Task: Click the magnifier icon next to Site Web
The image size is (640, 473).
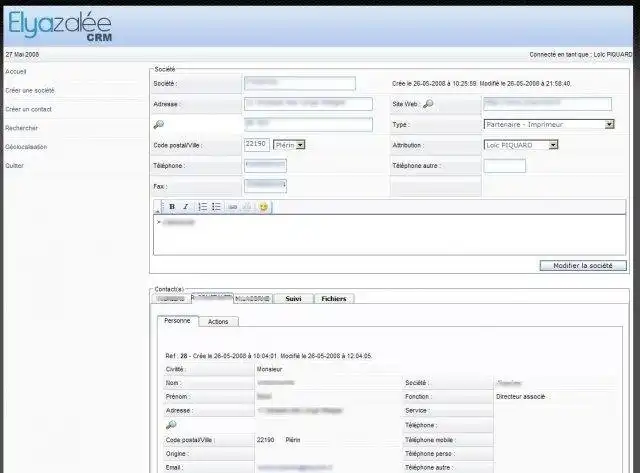Action: [428, 104]
